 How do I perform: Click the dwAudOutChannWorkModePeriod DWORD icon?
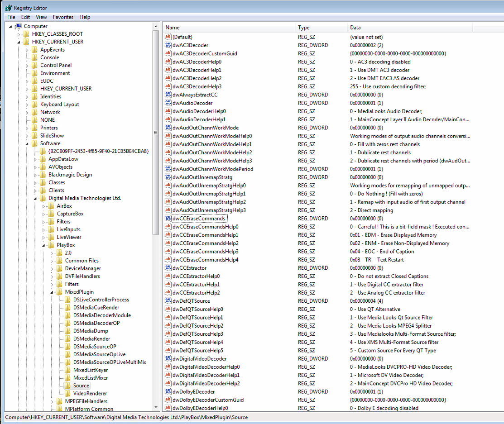(x=168, y=169)
